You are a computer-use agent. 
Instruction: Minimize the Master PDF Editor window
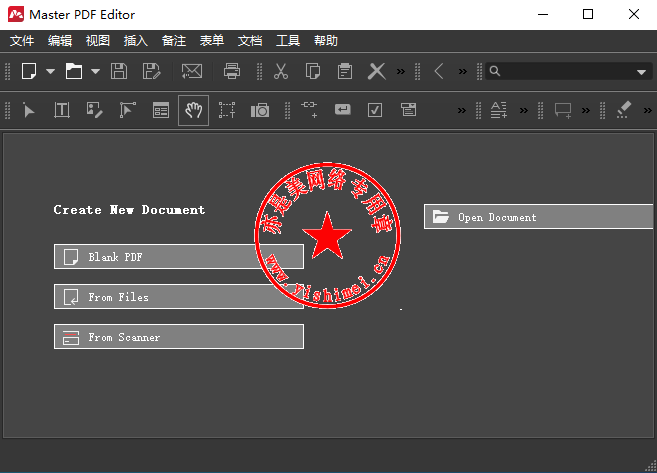click(x=543, y=14)
